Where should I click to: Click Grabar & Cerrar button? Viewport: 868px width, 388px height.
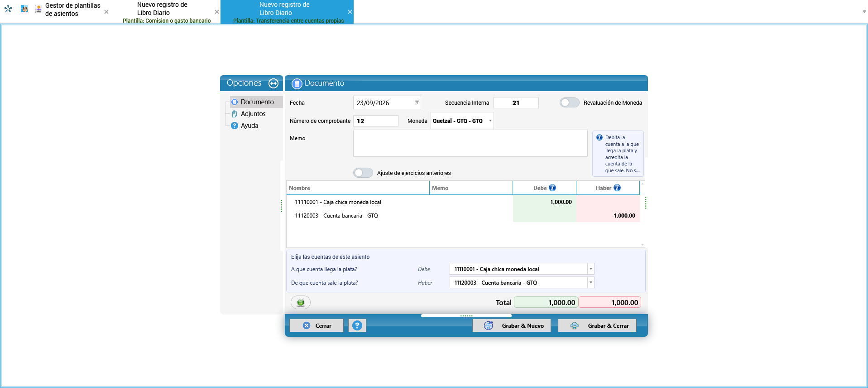coord(597,325)
